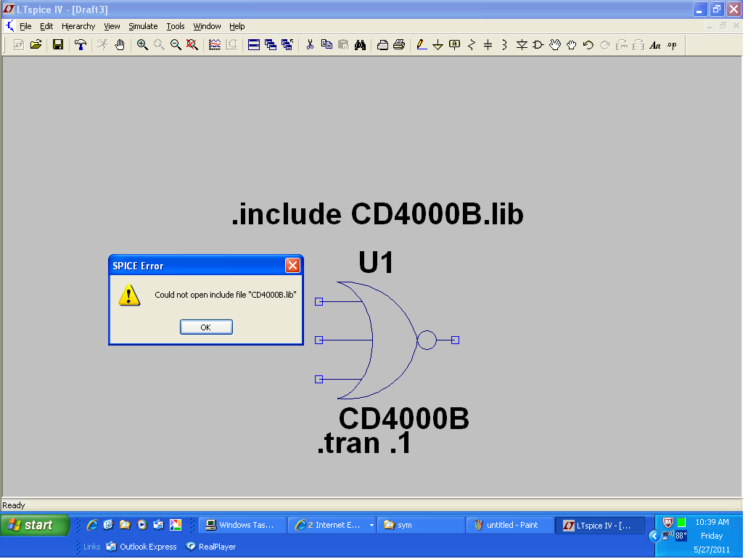Screen dimensions: 756x559
Task: Open the Help menu
Action: pyautogui.click(x=237, y=26)
